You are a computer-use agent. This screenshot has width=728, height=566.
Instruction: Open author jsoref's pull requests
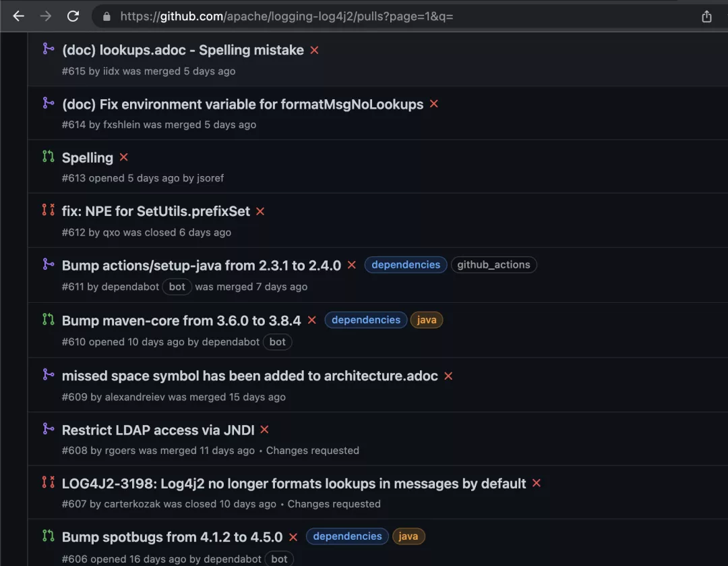coord(210,178)
